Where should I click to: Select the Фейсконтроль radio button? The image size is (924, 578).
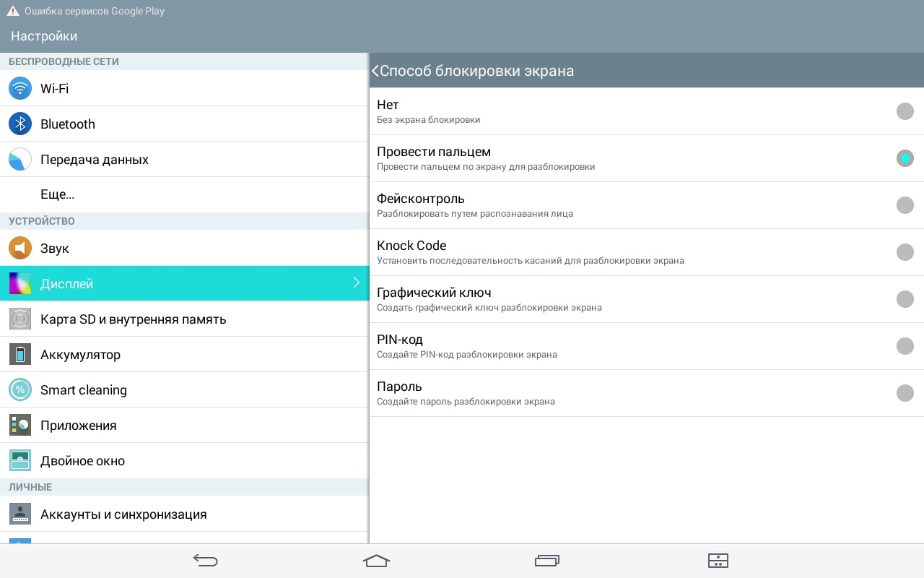pyautogui.click(x=905, y=205)
